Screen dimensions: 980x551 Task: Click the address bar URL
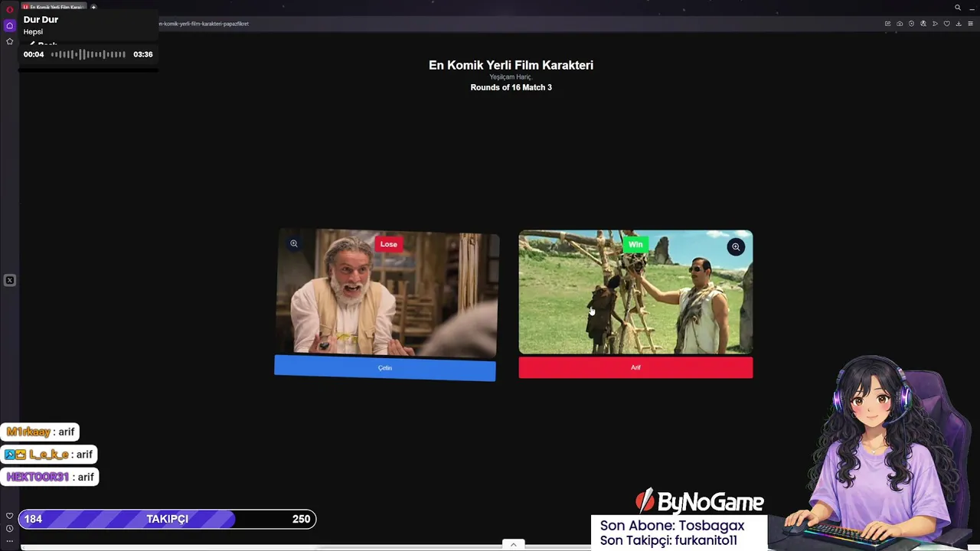click(204, 24)
